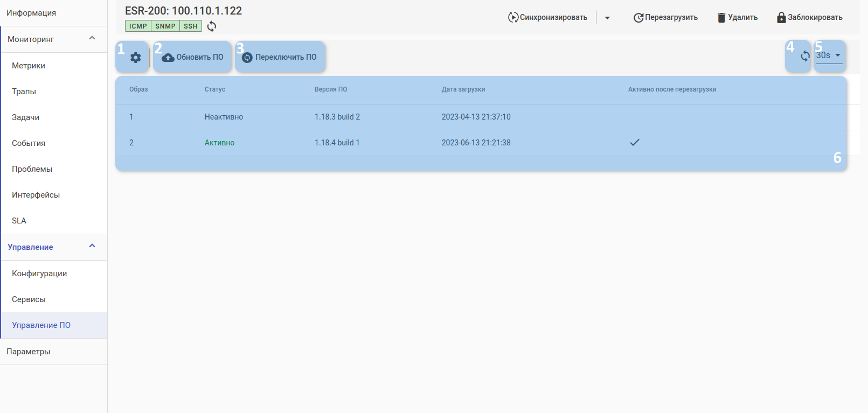Select the Активно status cell
Viewport: 868px width, 413px height.
219,143
